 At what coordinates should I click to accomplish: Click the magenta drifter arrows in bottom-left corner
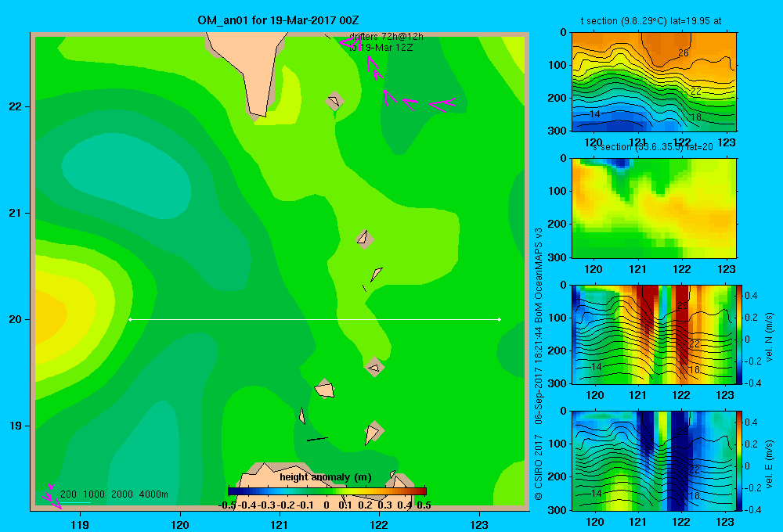[52, 497]
